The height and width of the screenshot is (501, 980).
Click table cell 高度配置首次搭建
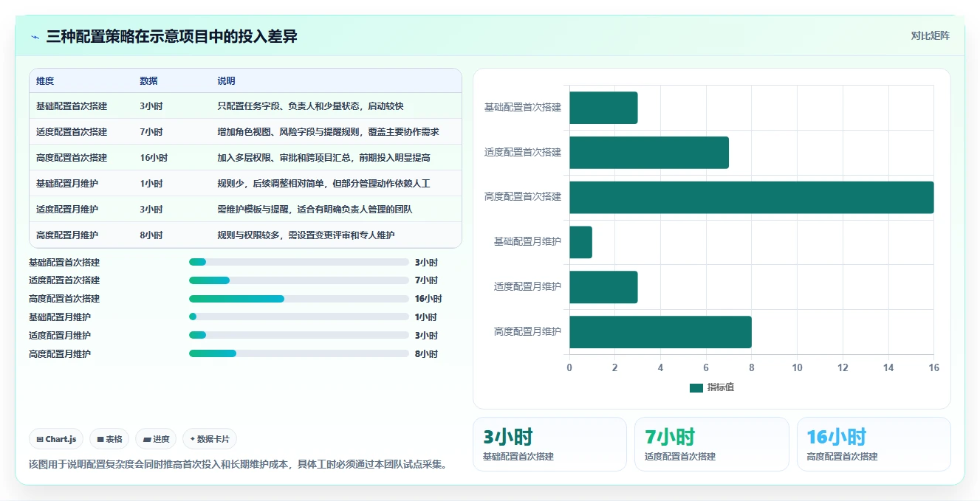(x=72, y=158)
